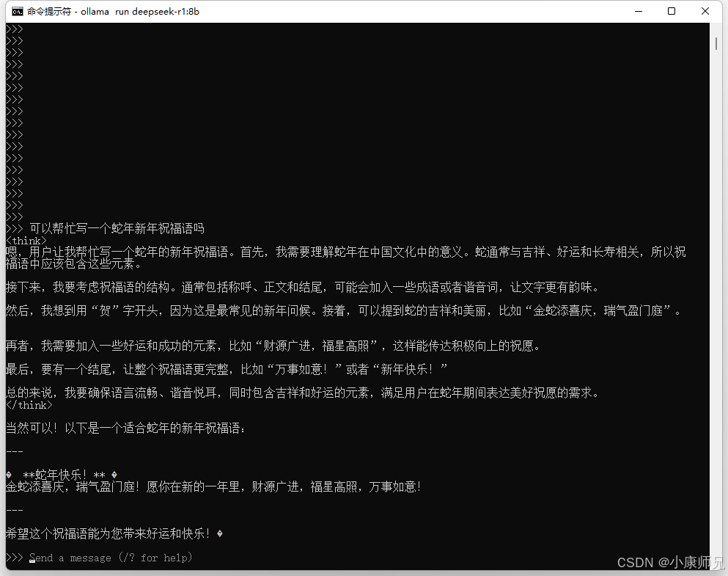The height and width of the screenshot is (576, 728).
Task: Click the diamond icon after "好运和快乐"
Action: [x=219, y=533]
